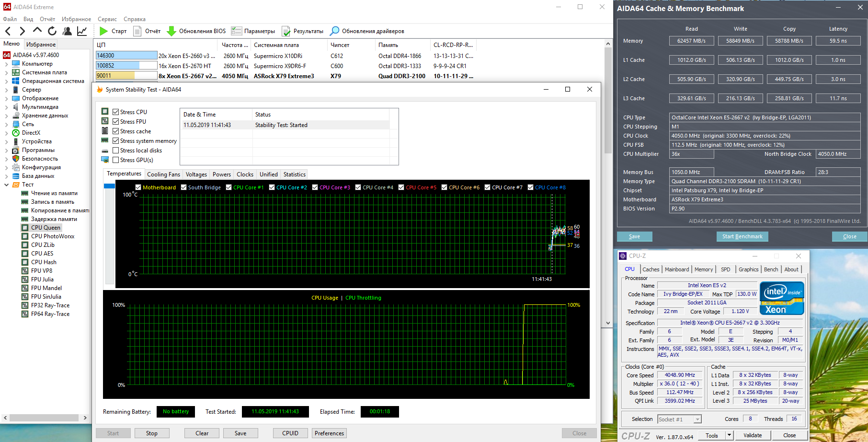This screenshot has width=868, height=442.
Task: Click the Clear button in Stability Test
Action: [202, 433]
